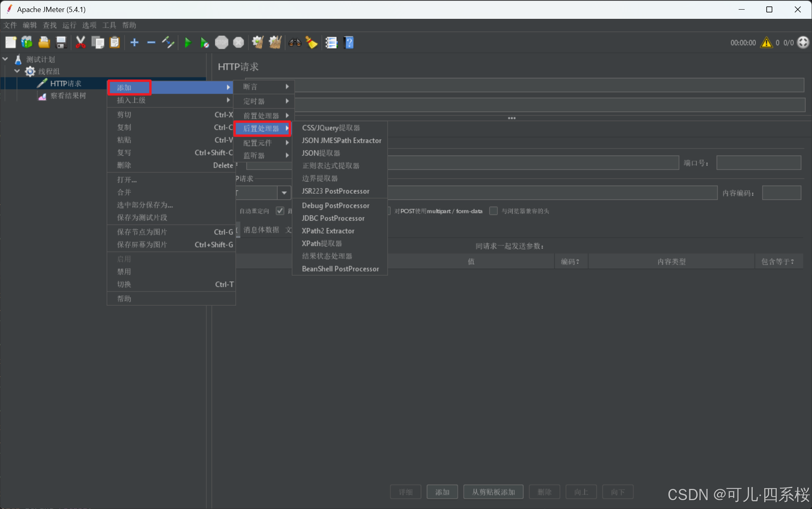Click the yellow warning log indicator

pos(766,43)
